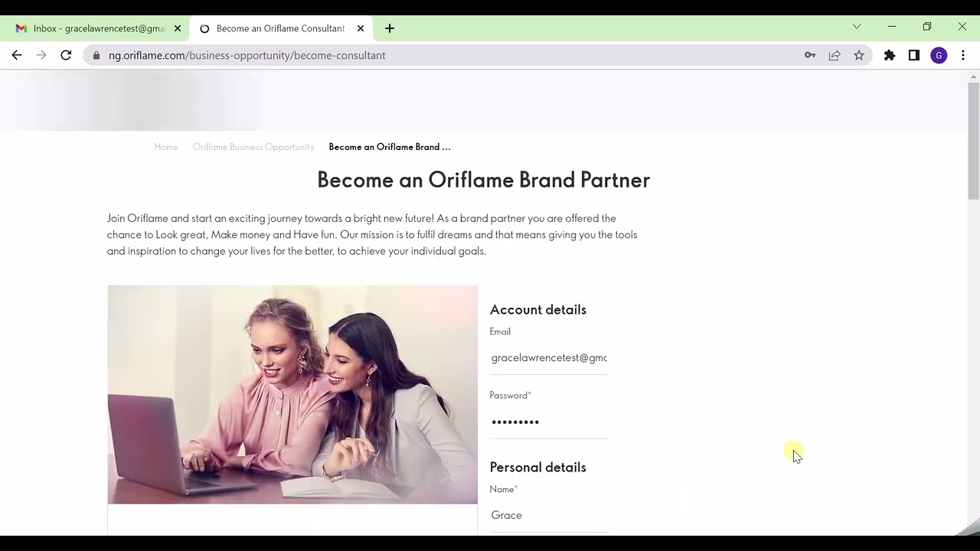Bookmark this page with star icon
Screen dimensions: 980x551
[859, 55]
